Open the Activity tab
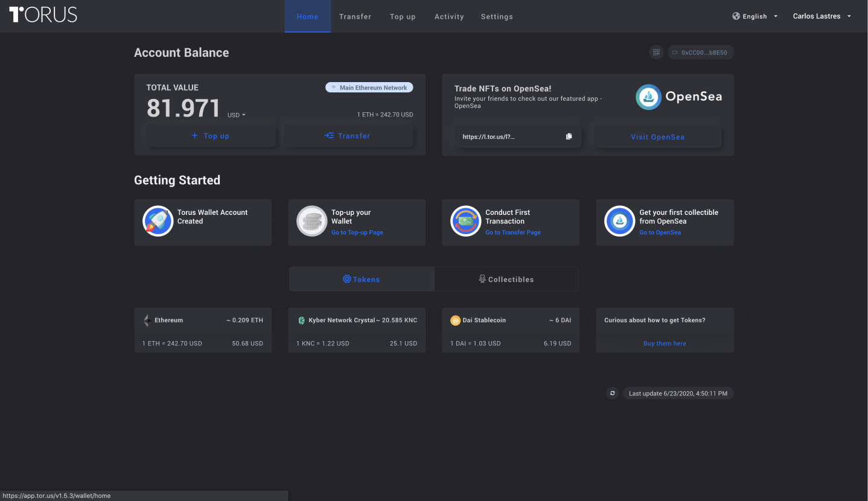Image resolution: width=868 pixels, height=501 pixels. click(x=449, y=16)
